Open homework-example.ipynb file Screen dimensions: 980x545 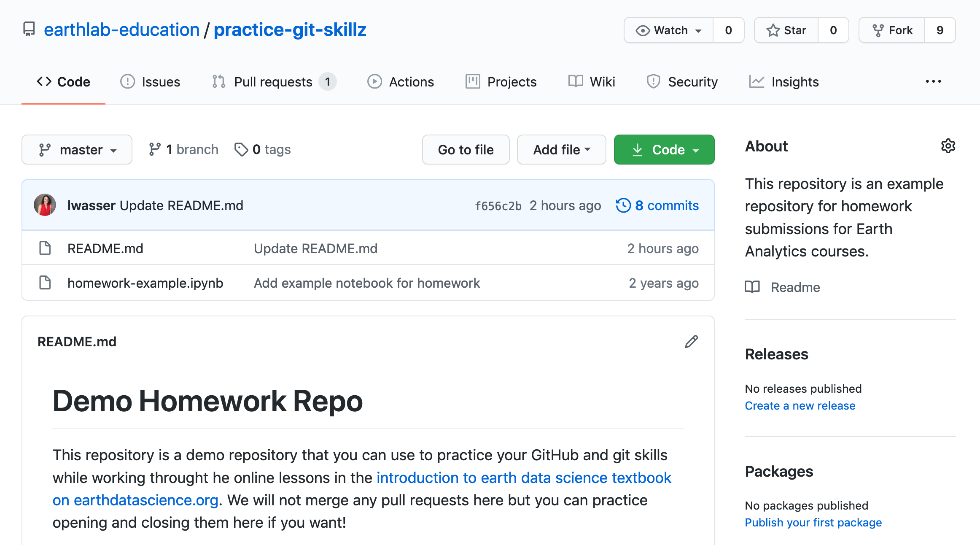point(145,283)
